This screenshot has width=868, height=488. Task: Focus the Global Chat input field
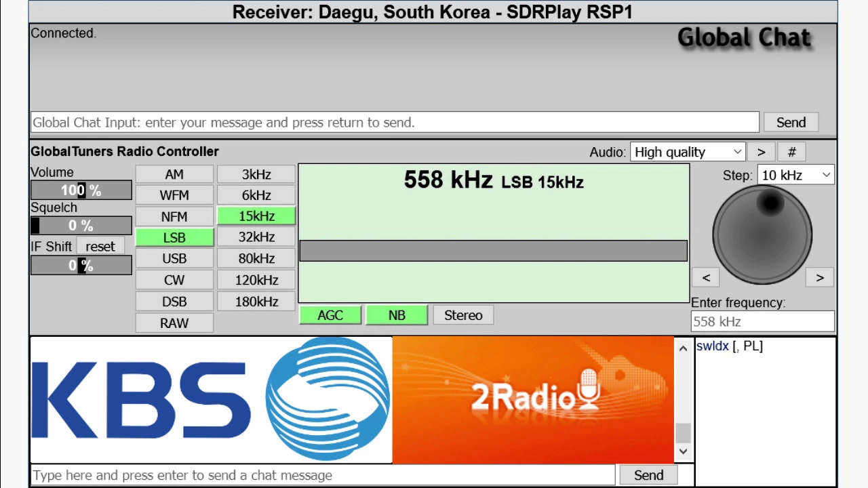coord(395,123)
